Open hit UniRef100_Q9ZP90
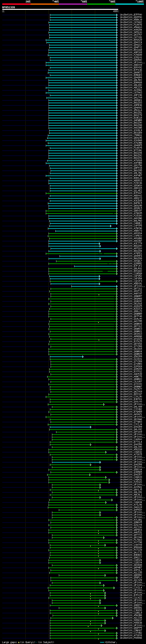The width and height of the screenshot is (146, 644). tap(131, 17)
